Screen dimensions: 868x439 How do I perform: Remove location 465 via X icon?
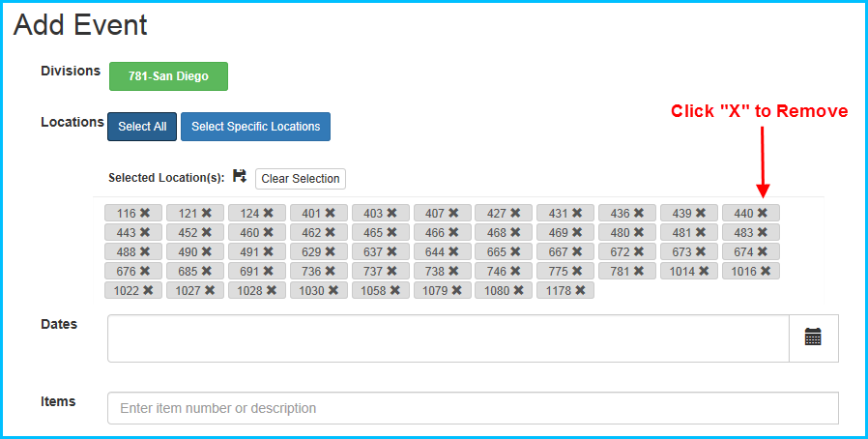391,232
